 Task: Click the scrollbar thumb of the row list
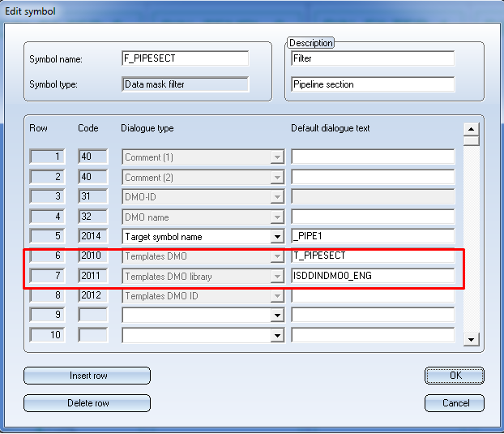pyautogui.click(x=472, y=141)
